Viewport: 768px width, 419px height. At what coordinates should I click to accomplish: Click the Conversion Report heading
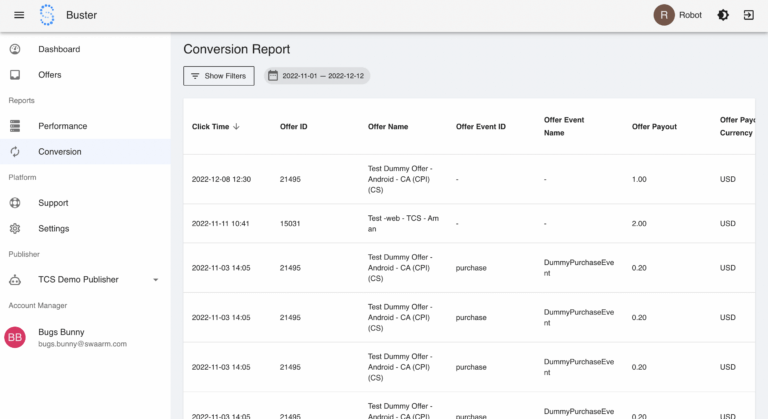click(237, 49)
